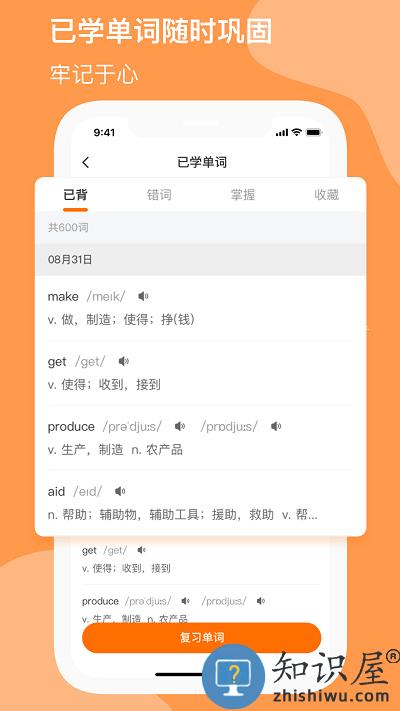The width and height of the screenshot is (400, 711).
Task: Select the 08月31日 date header
Action: (x=200, y=260)
